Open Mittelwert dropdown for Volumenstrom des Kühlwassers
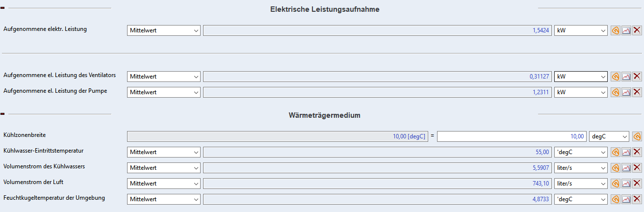Image resolution: width=644 pixels, height=212 pixels. [x=164, y=168]
